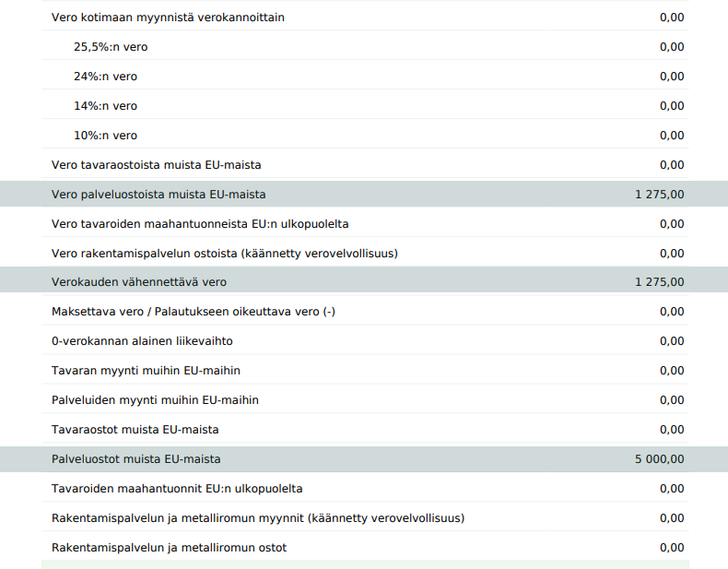The width and height of the screenshot is (728, 569).
Task: Click the '10%:n vero' row label
Action: [x=105, y=136]
